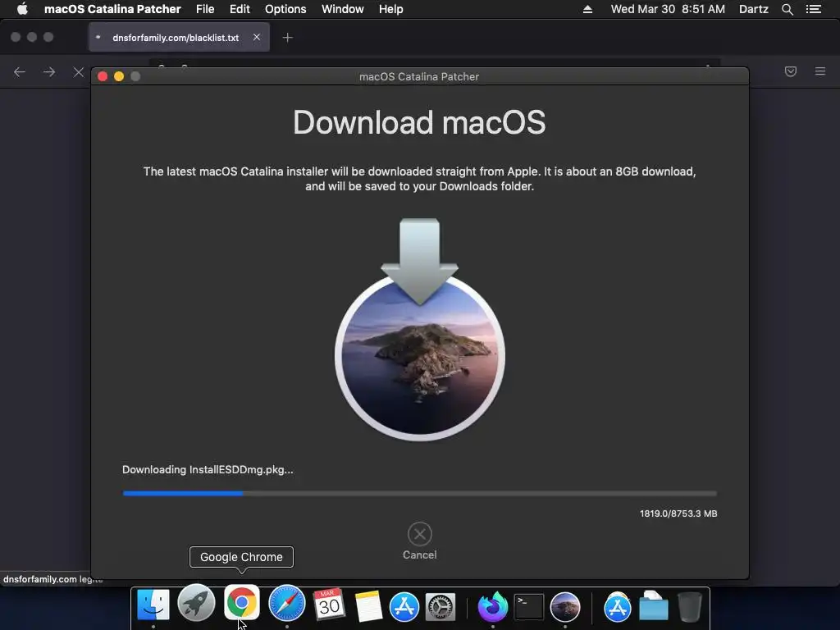This screenshot has height=630, width=840.
Task: Click the Download macOS heading
Action: point(419,122)
